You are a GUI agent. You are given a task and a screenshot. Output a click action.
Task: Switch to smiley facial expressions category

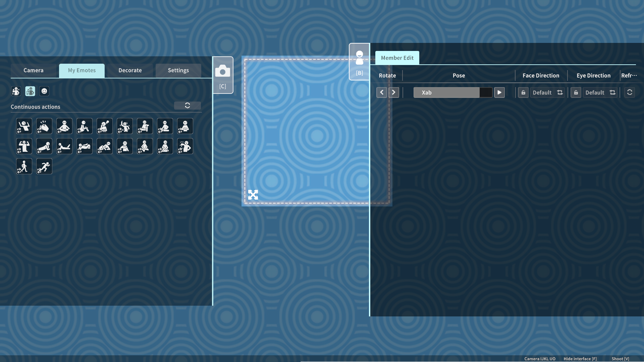click(x=44, y=91)
